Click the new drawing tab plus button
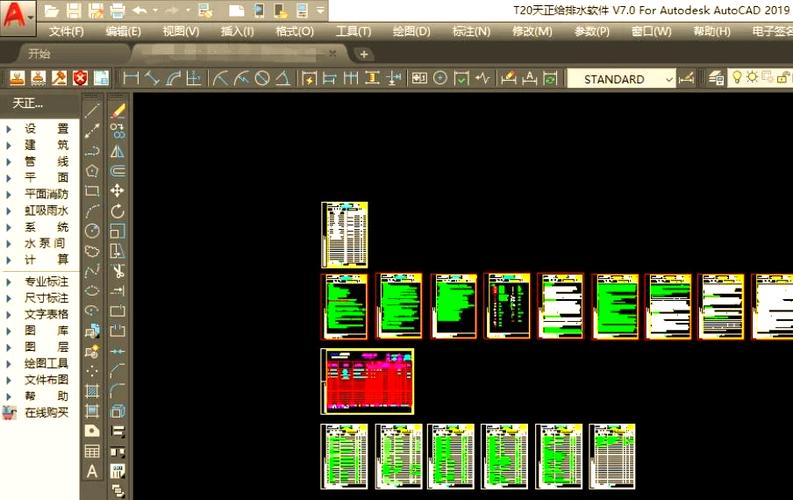This screenshot has width=793, height=500. [364, 54]
